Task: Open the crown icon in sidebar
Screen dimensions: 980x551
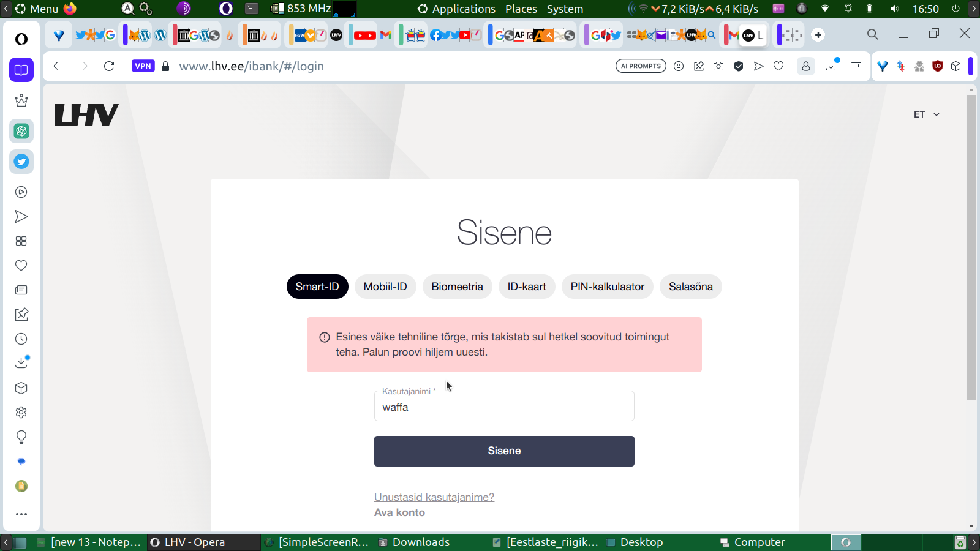Action: click(21, 100)
